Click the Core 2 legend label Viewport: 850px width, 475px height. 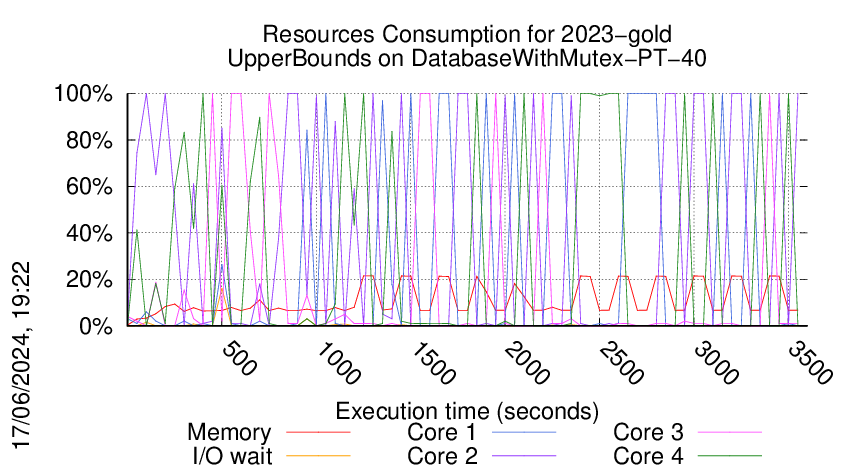tap(442, 456)
